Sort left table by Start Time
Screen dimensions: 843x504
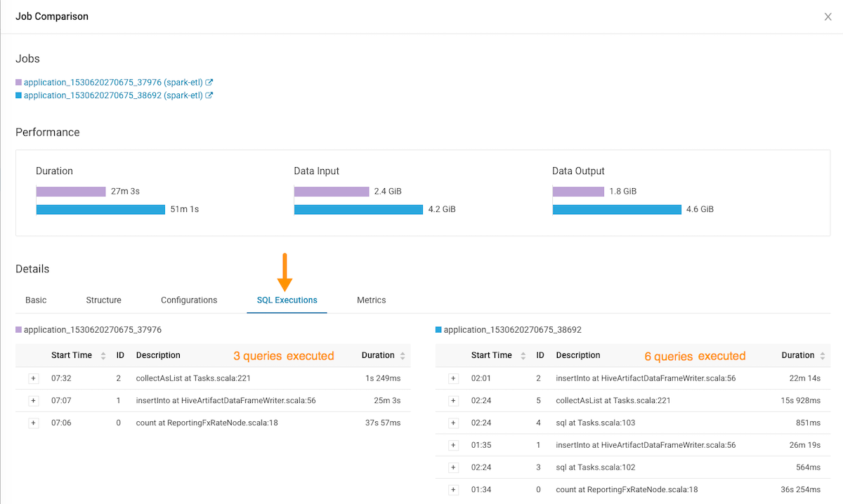click(x=103, y=356)
